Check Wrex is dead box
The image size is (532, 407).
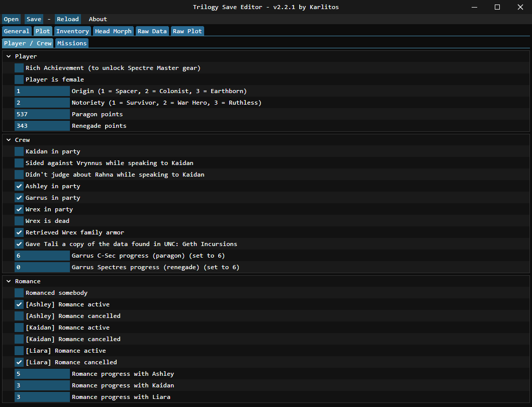point(19,221)
